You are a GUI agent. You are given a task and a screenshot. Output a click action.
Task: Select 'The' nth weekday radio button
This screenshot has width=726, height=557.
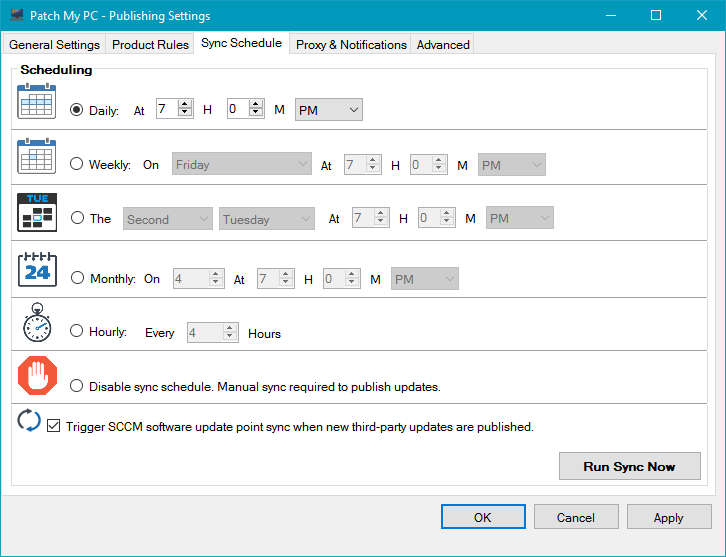tap(77, 218)
